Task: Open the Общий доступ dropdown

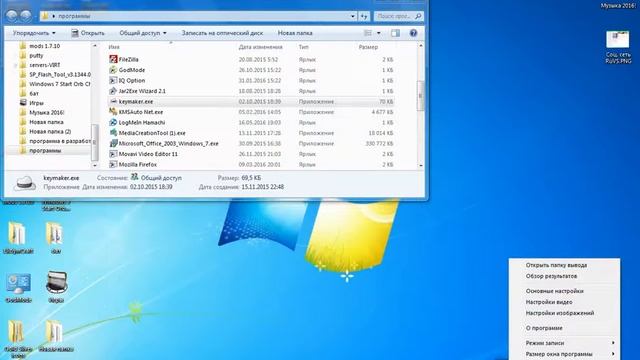Action: [x=143, y=33]
